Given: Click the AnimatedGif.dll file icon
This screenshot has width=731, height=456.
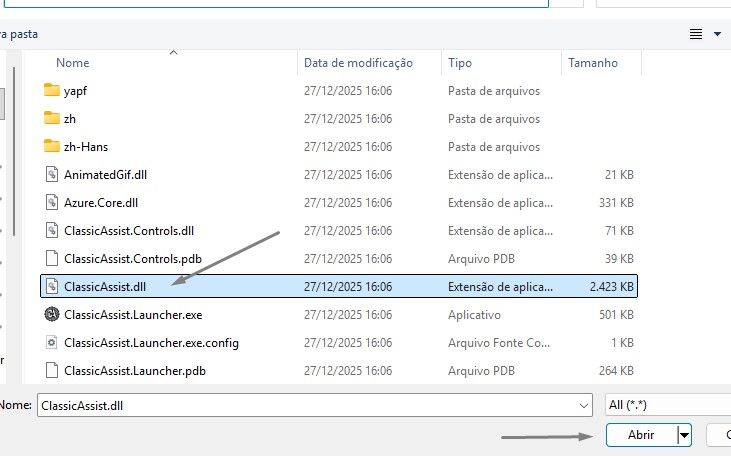Looking at the screenshot, I should click(x=53, y=174).
